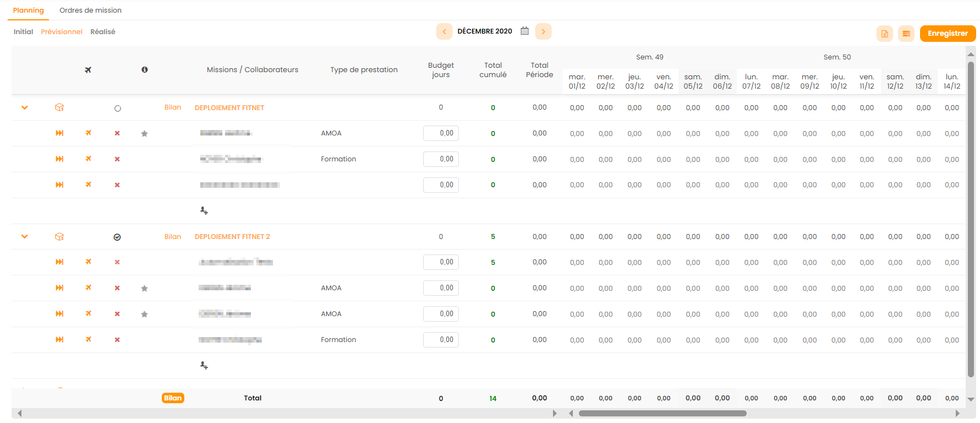
Task: Click the list view icon beside Enregistrer
Action: click(906, 34)
